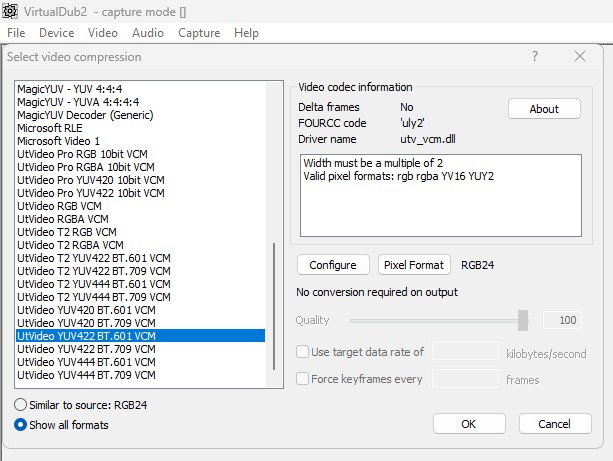Click the Quality slider handle
613x461 pixels.
pos(522,320)
